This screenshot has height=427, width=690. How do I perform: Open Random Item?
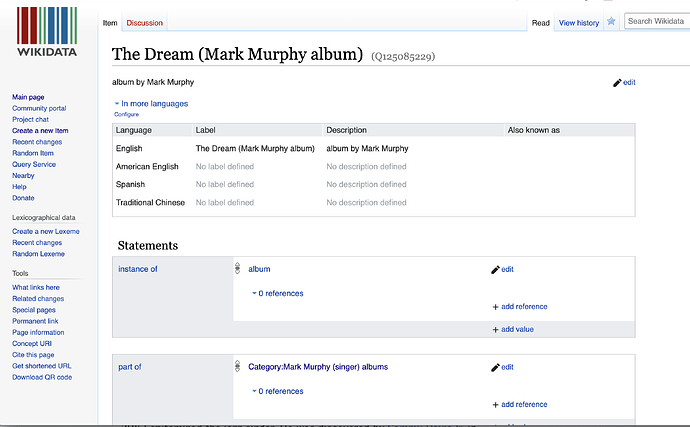[33, 153]
